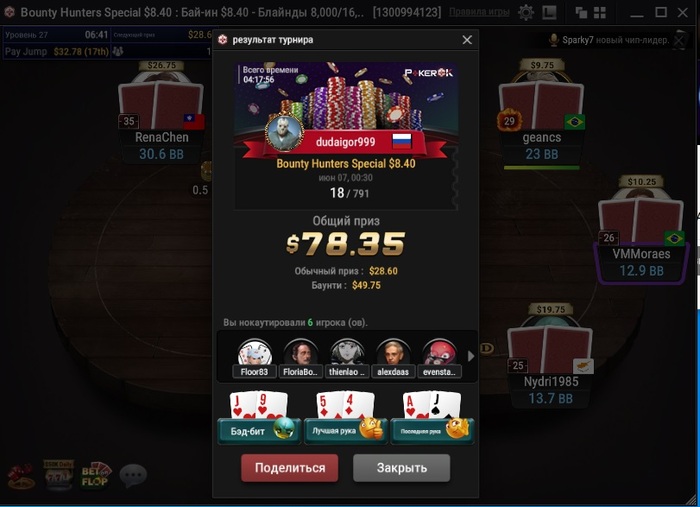Open settings gear in title bar
This screenshot has width=700, height=507.
526,12
